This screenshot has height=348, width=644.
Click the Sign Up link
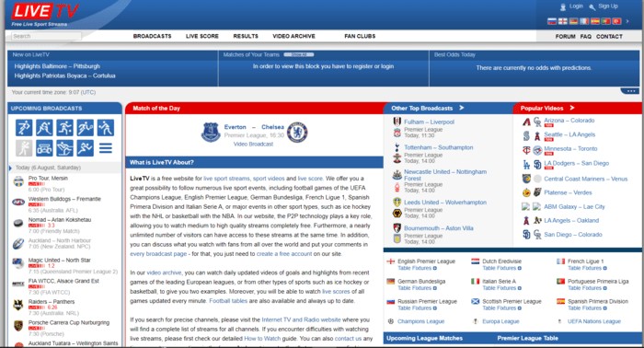click(x=608, y=6)
